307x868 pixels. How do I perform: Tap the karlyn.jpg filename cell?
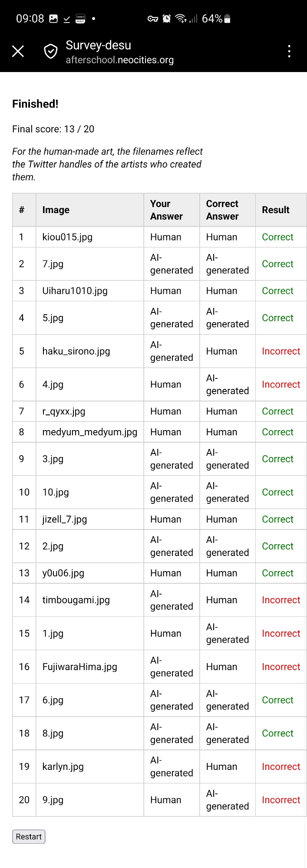click(63, 766)
